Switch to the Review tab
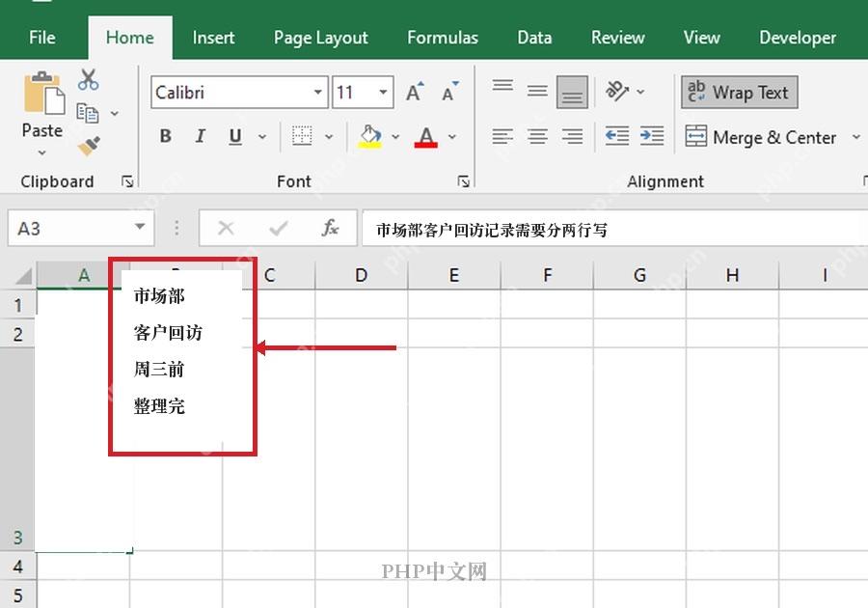The height and width of the screenshot is (608, 868). pos(618,38)
